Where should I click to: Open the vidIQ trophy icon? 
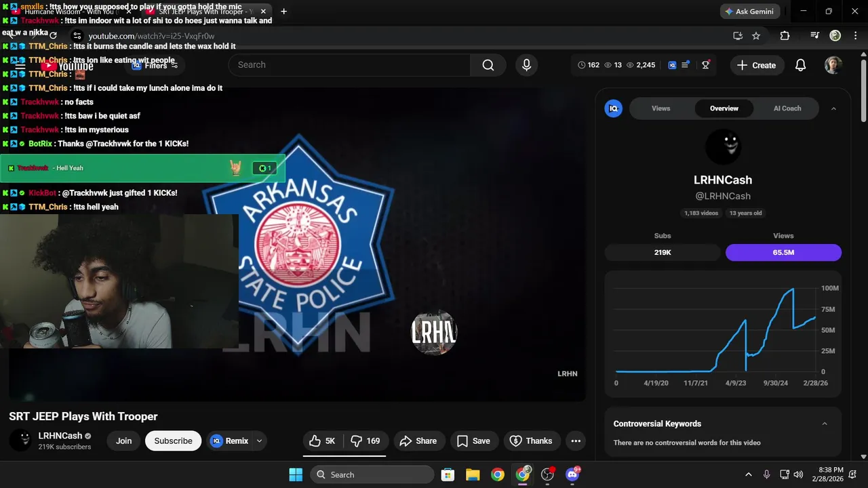(x=706, y=65)
